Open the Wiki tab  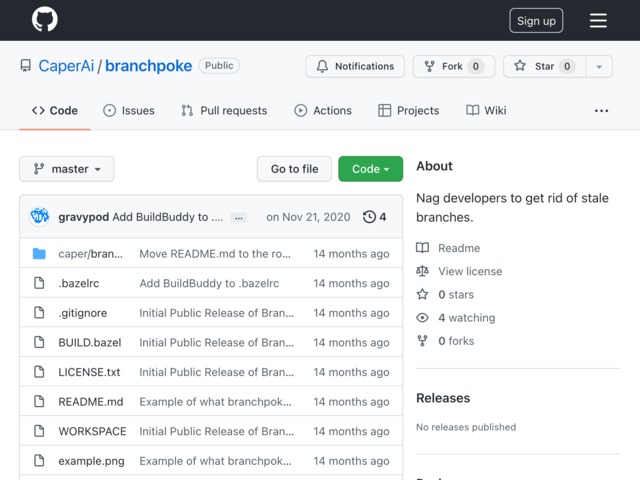pos(486,111)
